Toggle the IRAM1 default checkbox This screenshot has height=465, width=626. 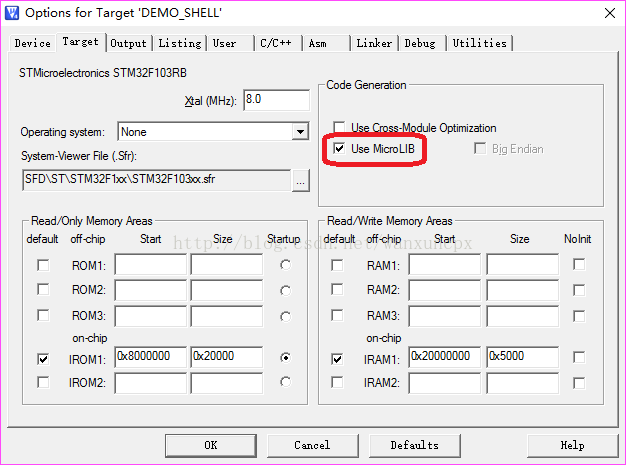[337, 359]
